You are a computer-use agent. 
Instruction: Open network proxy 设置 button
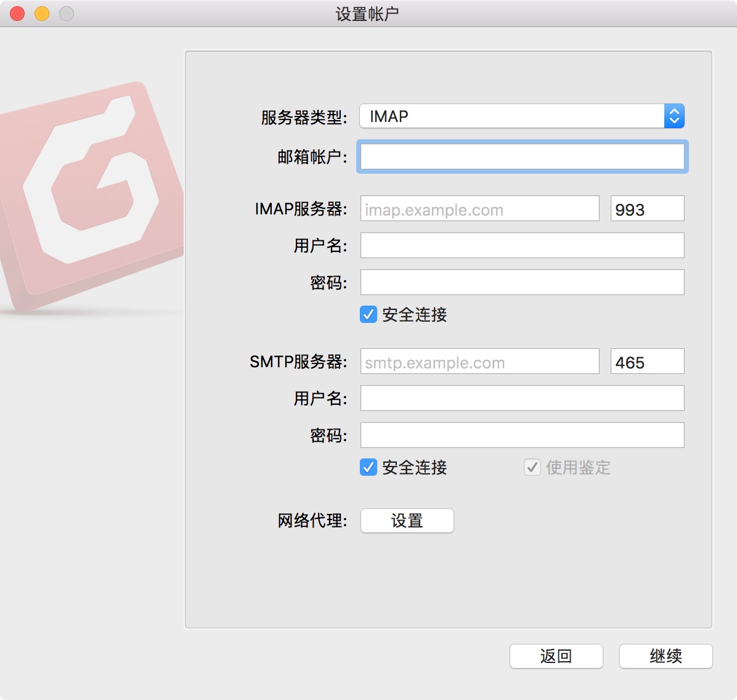coord(407,521)
